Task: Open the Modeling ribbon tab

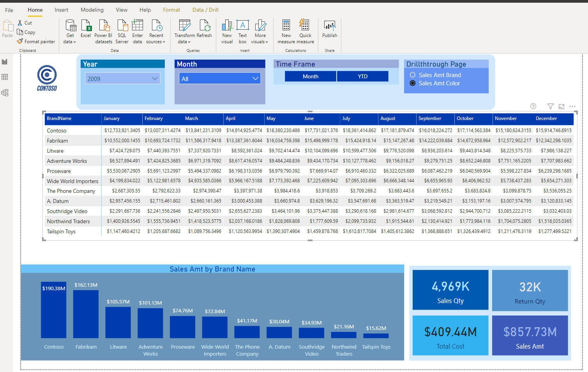Action: [x=92, y=10]
